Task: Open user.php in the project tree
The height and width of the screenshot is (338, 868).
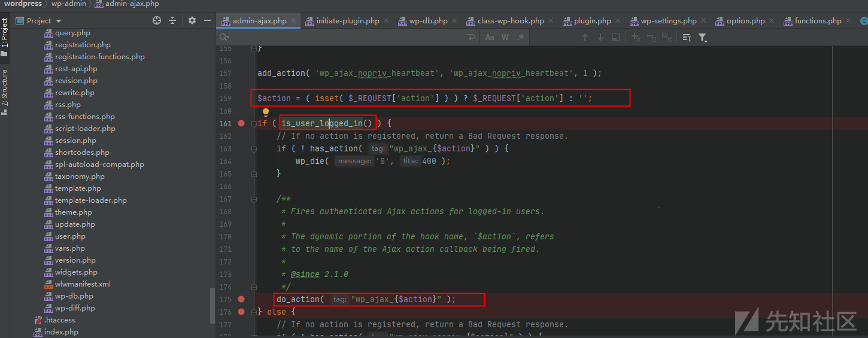Action: [x=70, y=236]
